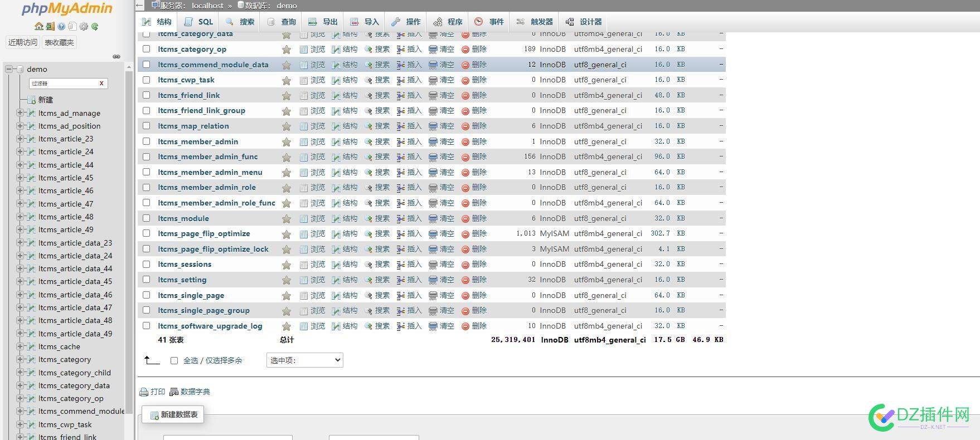Click empty icon in ltcms_friend_link row
980x440 pixels.
433,96
